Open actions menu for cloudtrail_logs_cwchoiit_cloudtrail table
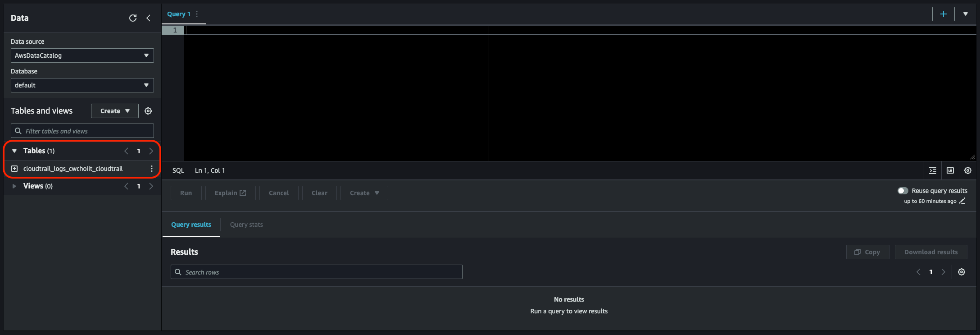 tap(151, 169)
